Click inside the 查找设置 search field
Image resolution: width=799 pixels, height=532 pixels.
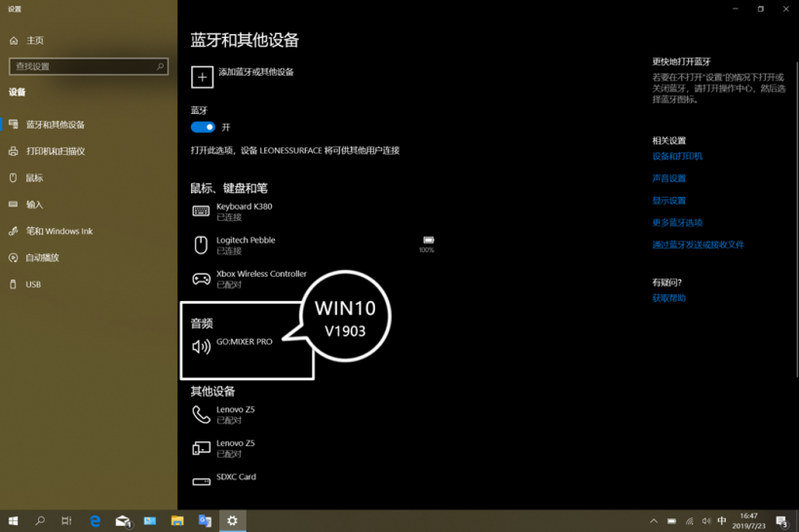coord(89,66)
